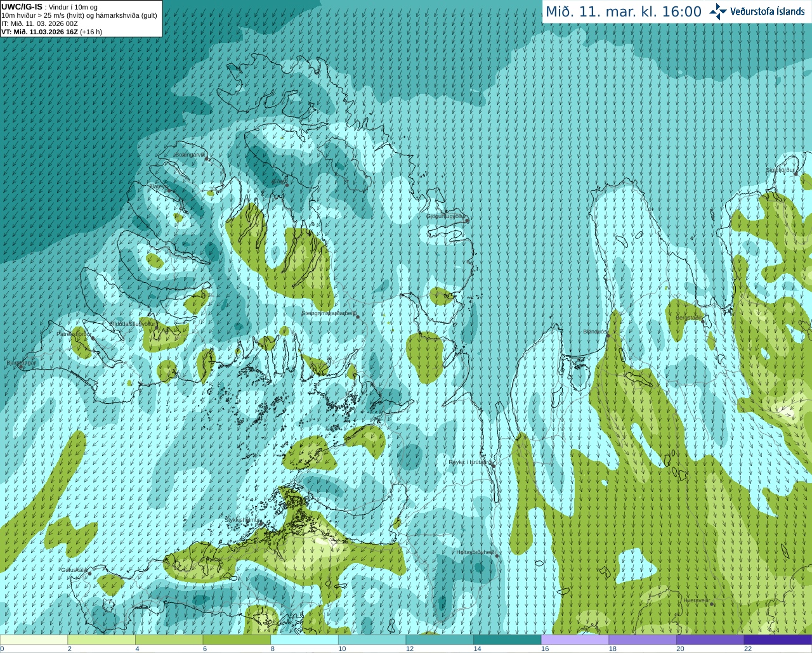Select the valid time line VT: Mið. 11.03.2026 16Z
This screenshot has width=812, height=653.
tap(51, 32)
